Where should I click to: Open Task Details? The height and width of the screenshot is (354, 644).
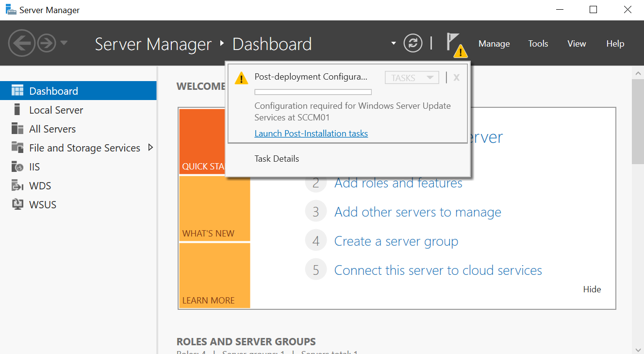tap(277, 159)
